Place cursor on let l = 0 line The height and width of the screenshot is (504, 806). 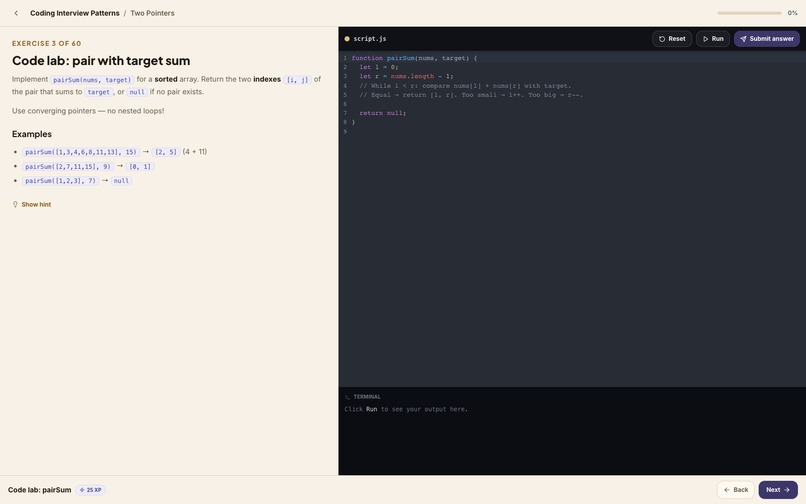click(x=379, y=67)
